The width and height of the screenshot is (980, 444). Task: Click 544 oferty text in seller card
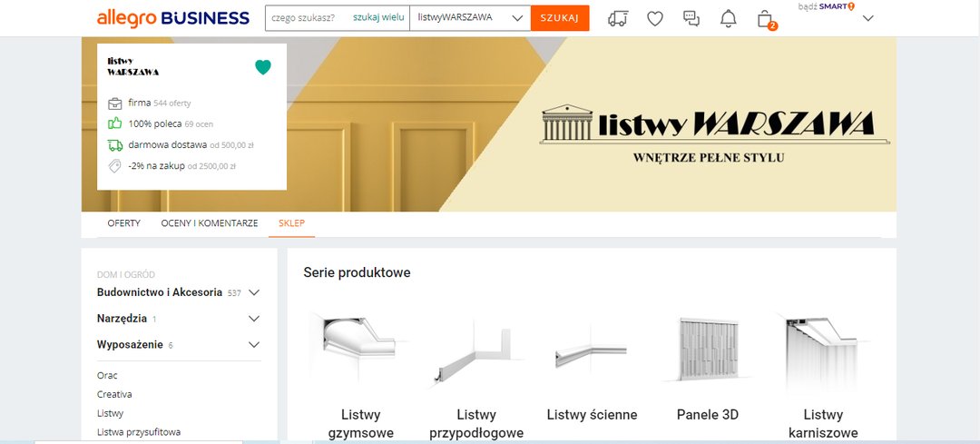pyautogui.click(x=171, y=104)
